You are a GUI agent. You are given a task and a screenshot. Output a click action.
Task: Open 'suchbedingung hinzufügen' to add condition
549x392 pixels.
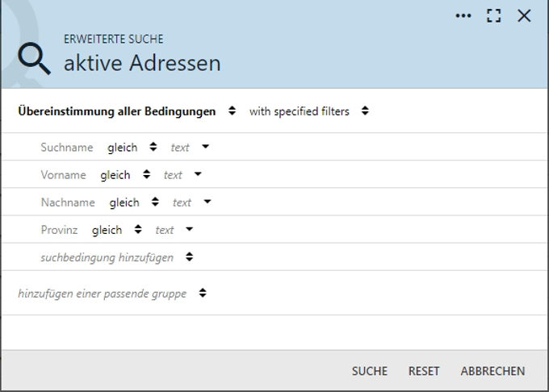coord(117,257)
